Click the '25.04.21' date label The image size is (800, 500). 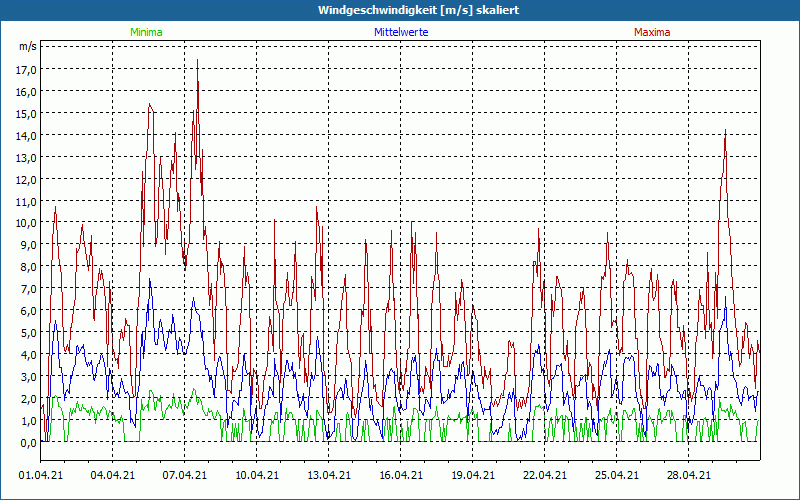[616, 475]
